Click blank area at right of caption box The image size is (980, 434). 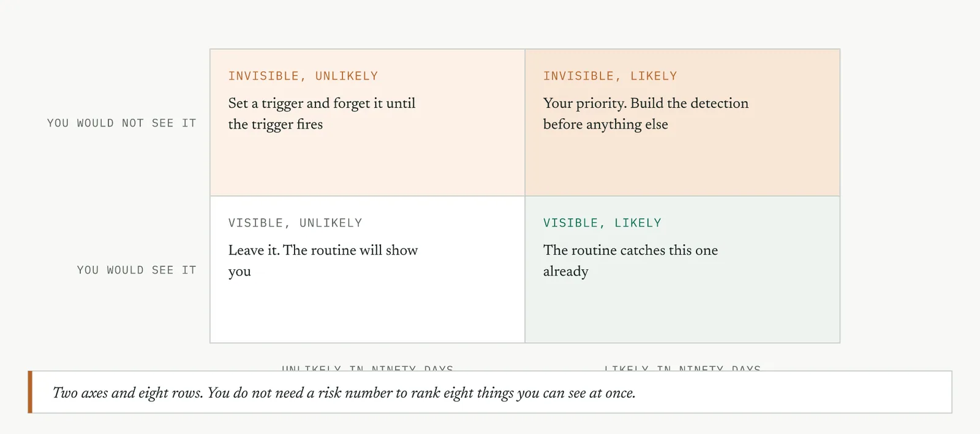click(796, 392)
